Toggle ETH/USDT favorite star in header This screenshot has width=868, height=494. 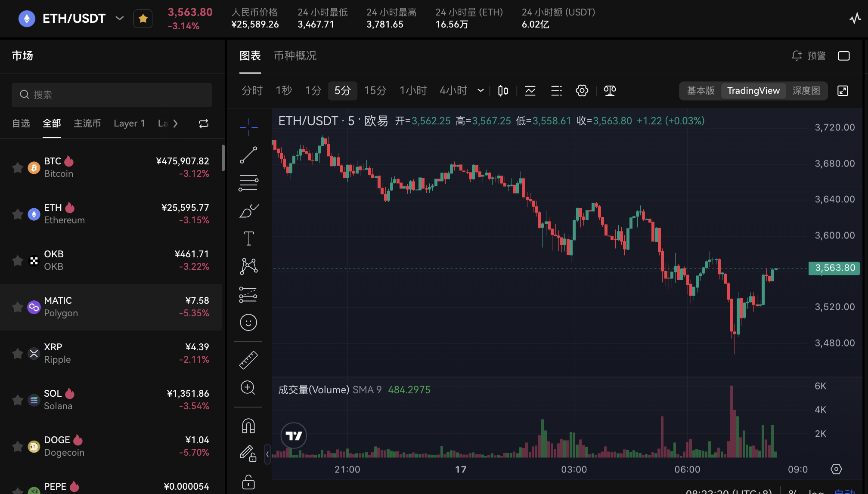[143, 19]
